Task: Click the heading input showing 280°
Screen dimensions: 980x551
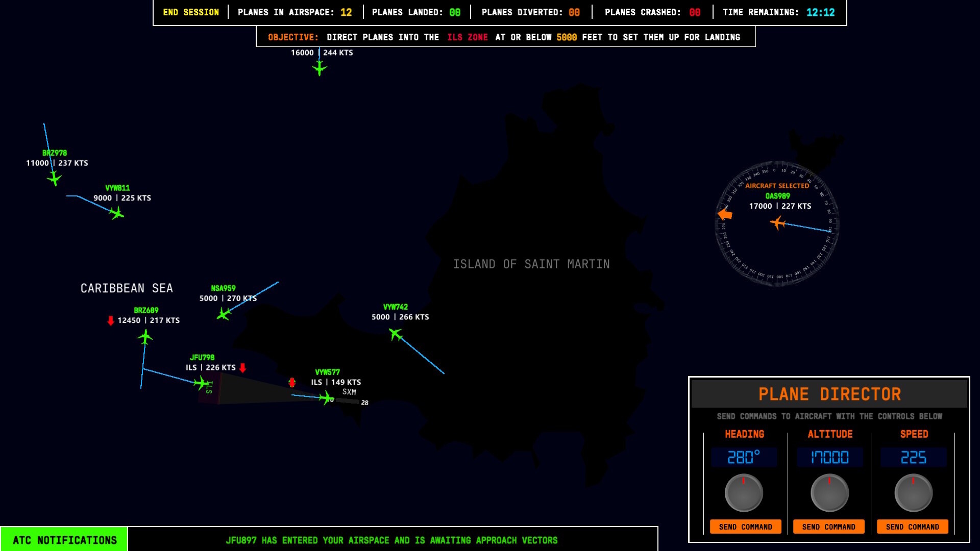Action: click(744, 457)
